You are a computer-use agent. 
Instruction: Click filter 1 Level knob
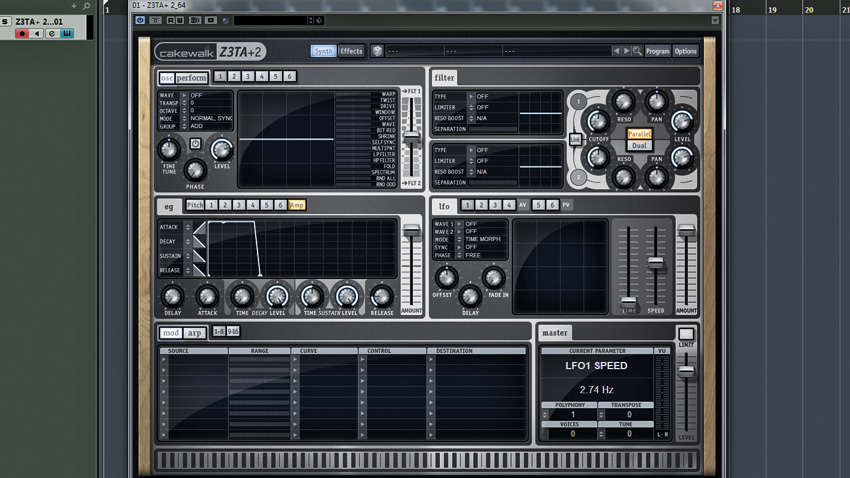682,122
